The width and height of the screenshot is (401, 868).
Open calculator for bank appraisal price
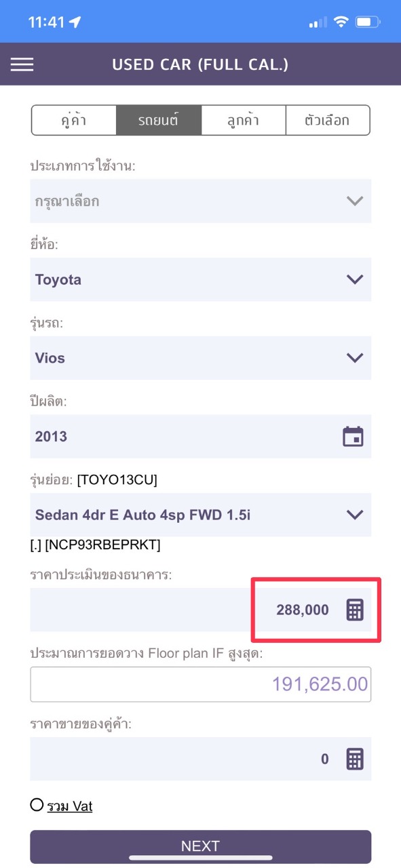(x=355, y=610)
